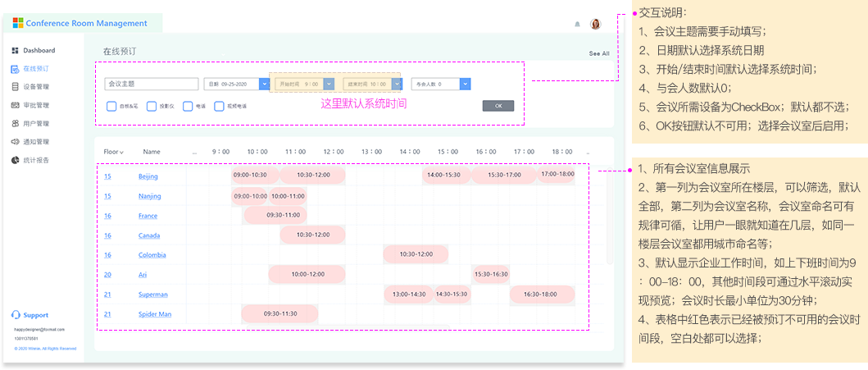
Task: Click the Dashboard grid icon in sidebar
Action: [x=15, y=51]
